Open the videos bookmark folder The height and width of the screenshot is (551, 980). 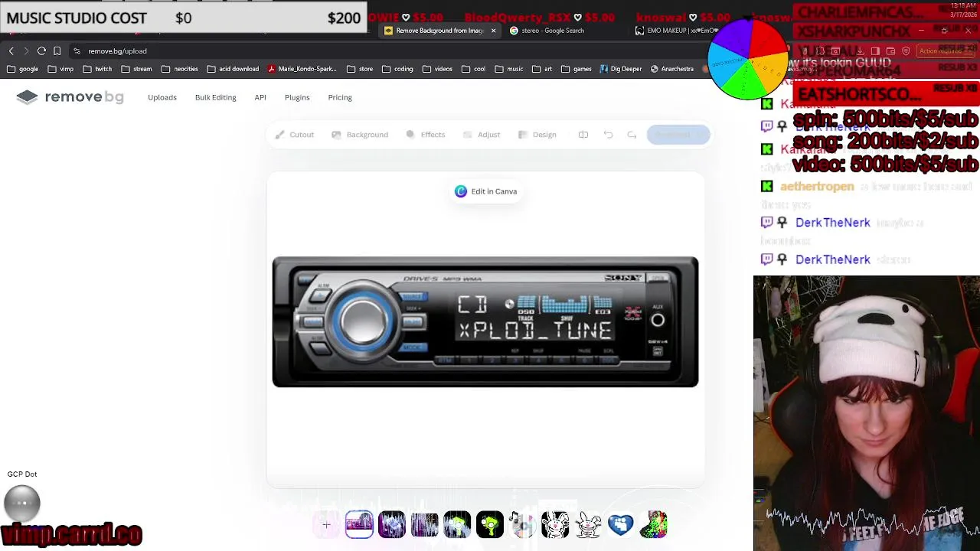437,69
